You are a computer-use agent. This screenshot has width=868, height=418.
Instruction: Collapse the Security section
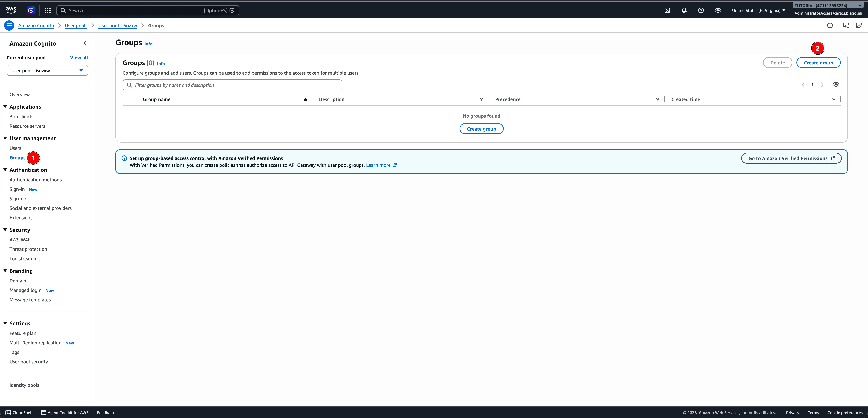point(5,230)
